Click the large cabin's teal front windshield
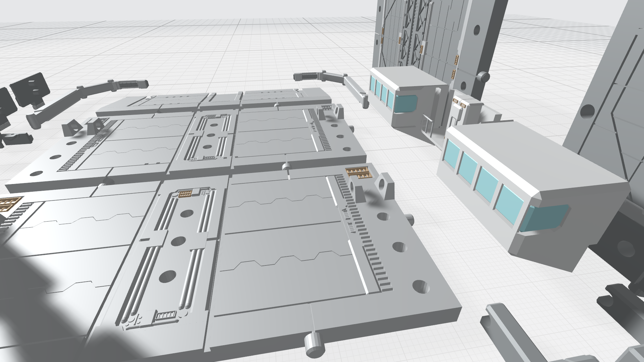 (x=546, y=218)
